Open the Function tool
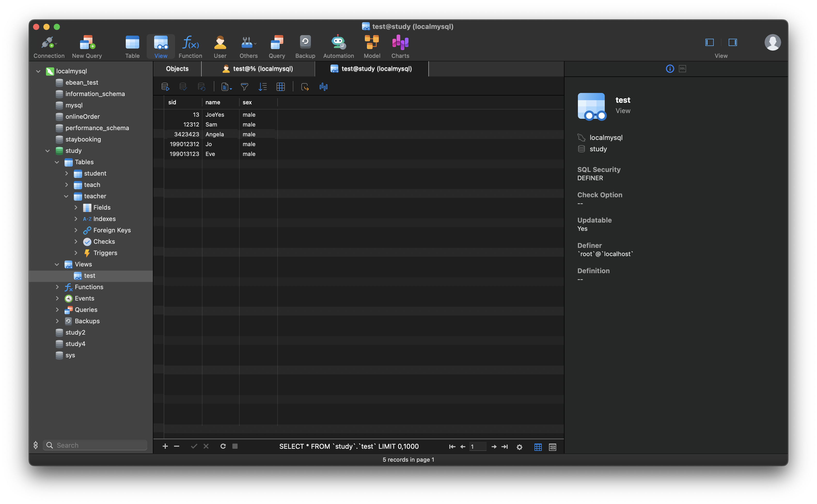The image size is (817, 504). pos(190,46)
